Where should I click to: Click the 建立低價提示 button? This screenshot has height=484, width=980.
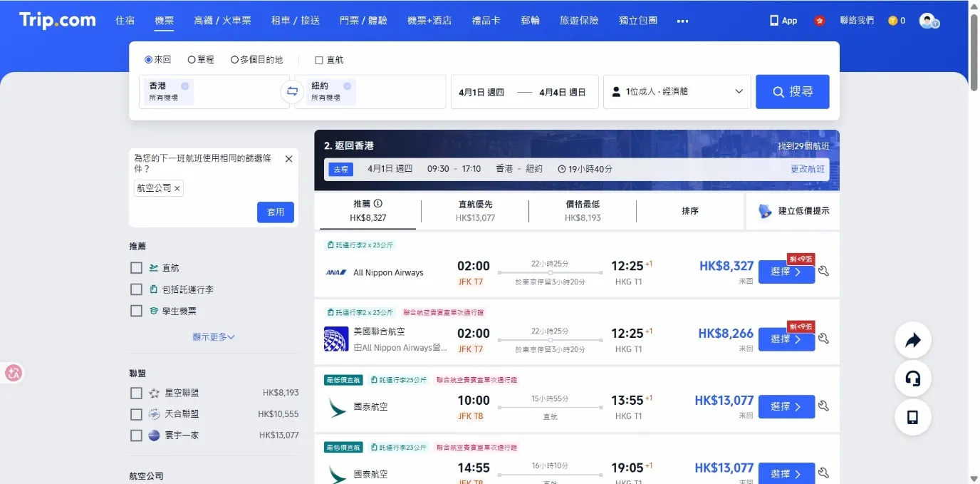(x=793, y=211)
